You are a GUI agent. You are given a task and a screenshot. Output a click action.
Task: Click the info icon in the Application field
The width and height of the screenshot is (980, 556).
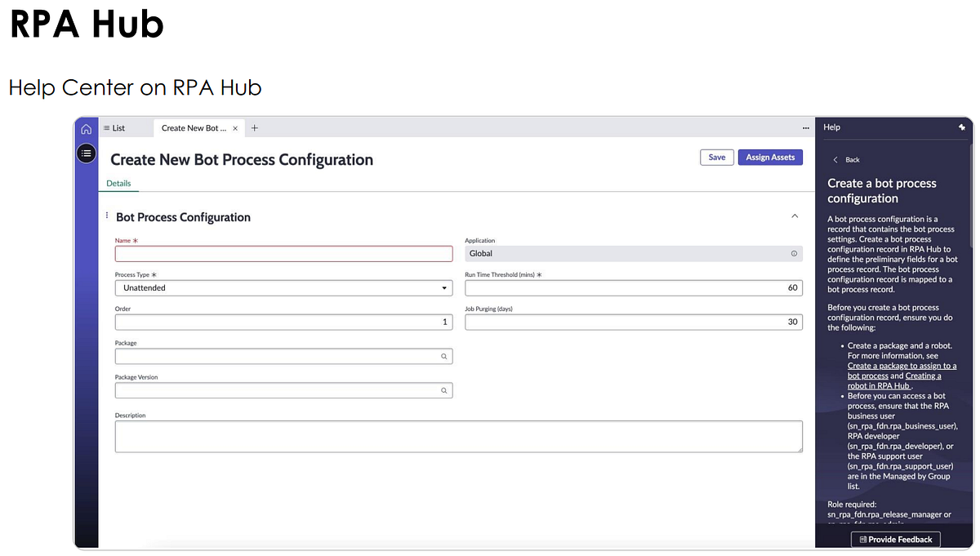click(x=793, y=253)
